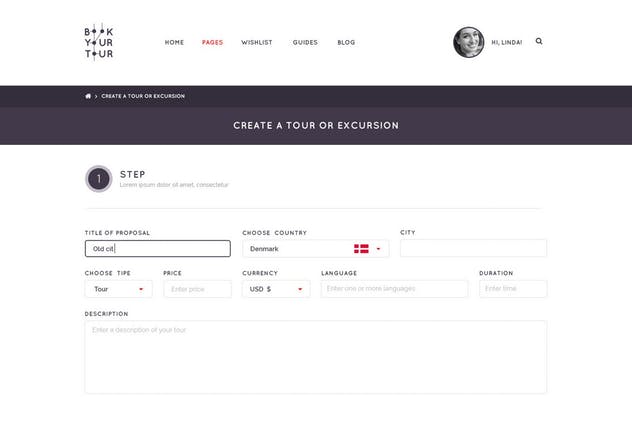Focus the Title of Proposal field
The height and width of the screenshot is (421, 632).
pos(157,248)
